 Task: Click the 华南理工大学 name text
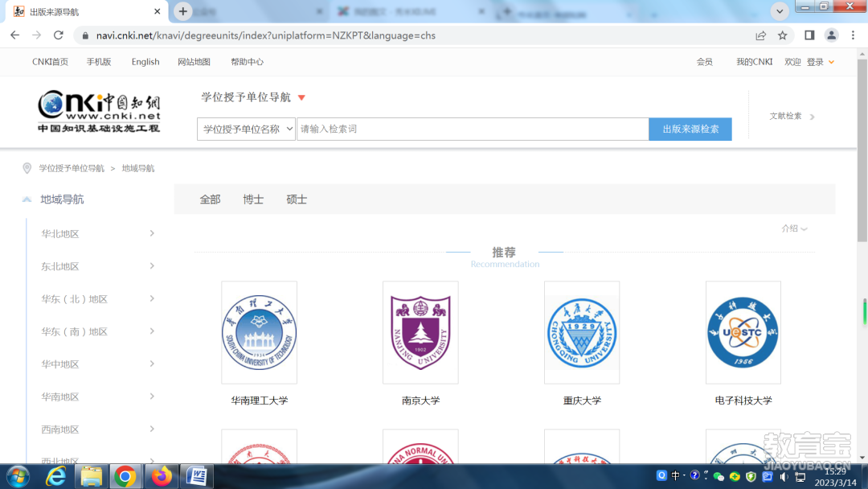pyautogui.click(x=260, y=401)
